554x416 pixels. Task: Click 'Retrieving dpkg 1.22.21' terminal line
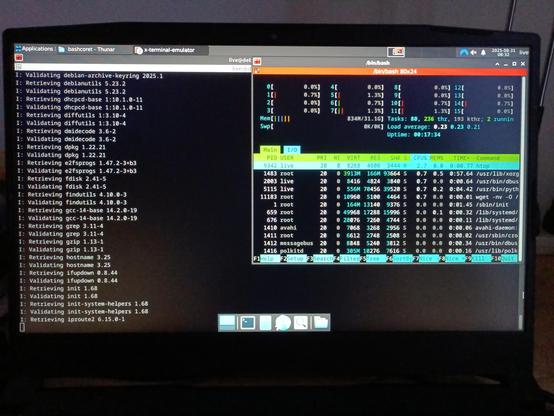point(61,147)
